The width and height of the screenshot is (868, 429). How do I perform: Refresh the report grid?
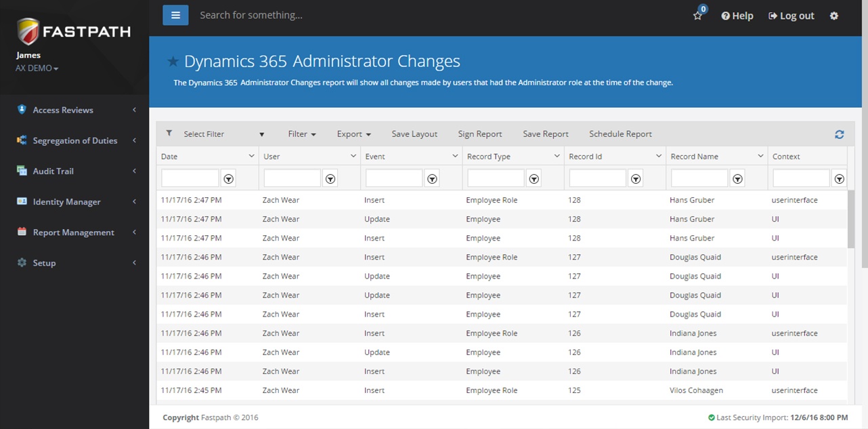(x=840, y=134)
